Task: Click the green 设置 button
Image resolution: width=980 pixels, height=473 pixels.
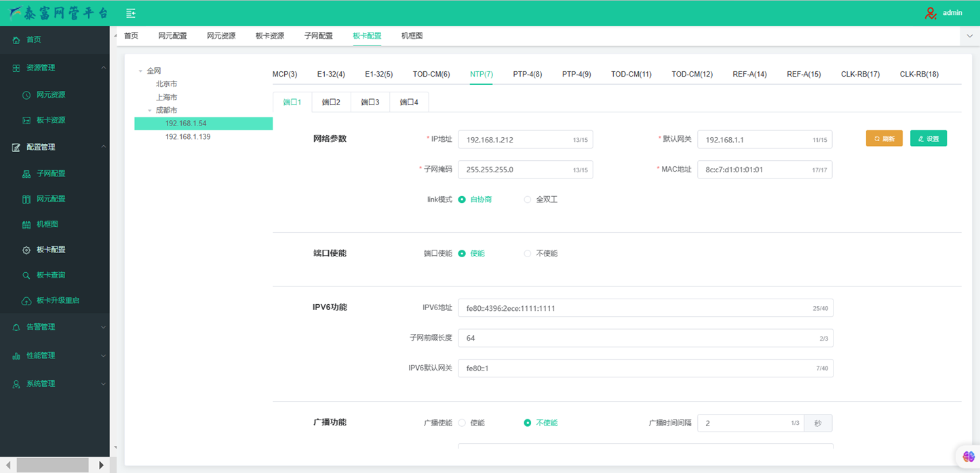Action: coord(928,138)
